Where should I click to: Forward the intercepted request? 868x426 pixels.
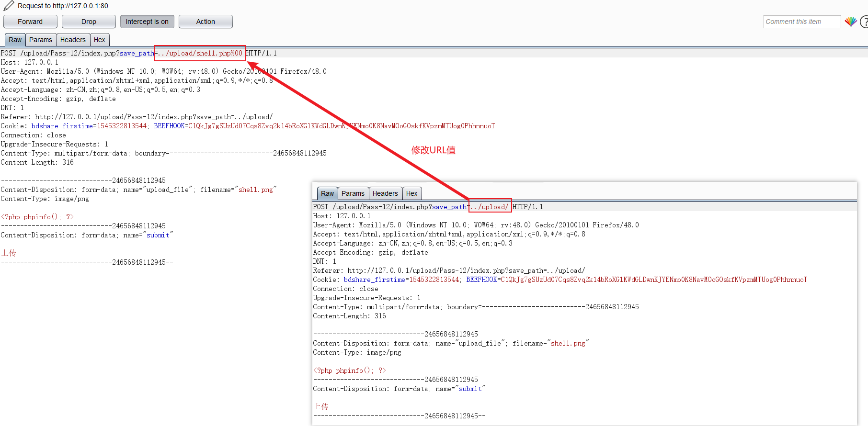pos(30,22)
